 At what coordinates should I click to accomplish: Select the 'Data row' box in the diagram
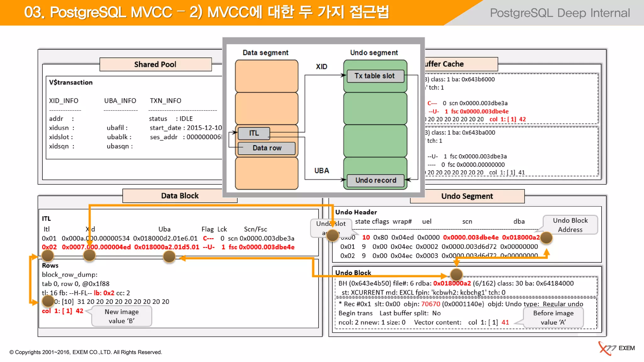[267, 148]
